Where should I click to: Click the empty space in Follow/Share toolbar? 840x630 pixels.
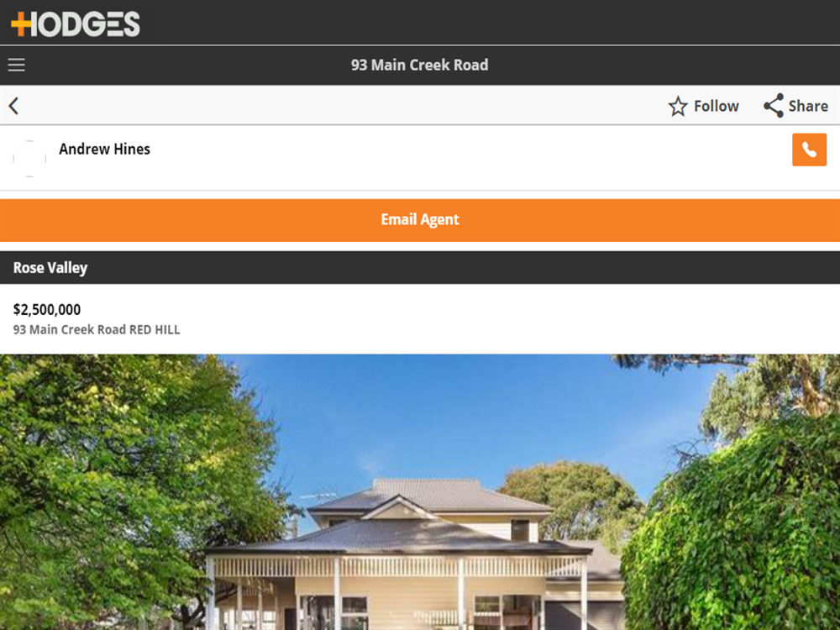point(343,106)
